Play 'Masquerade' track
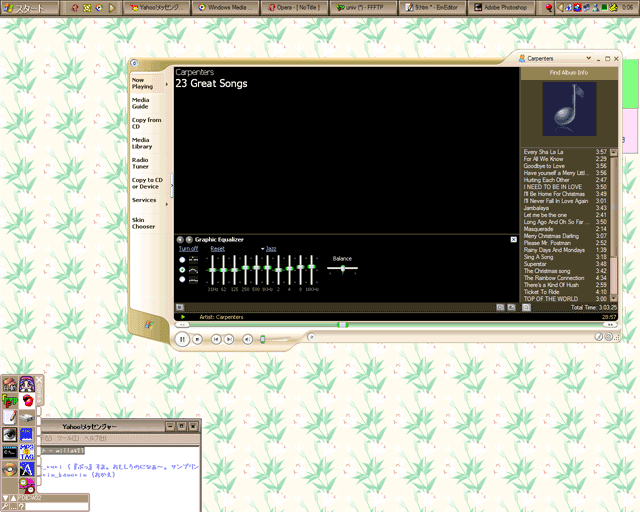640x512 pixels. tap(565, 229)
